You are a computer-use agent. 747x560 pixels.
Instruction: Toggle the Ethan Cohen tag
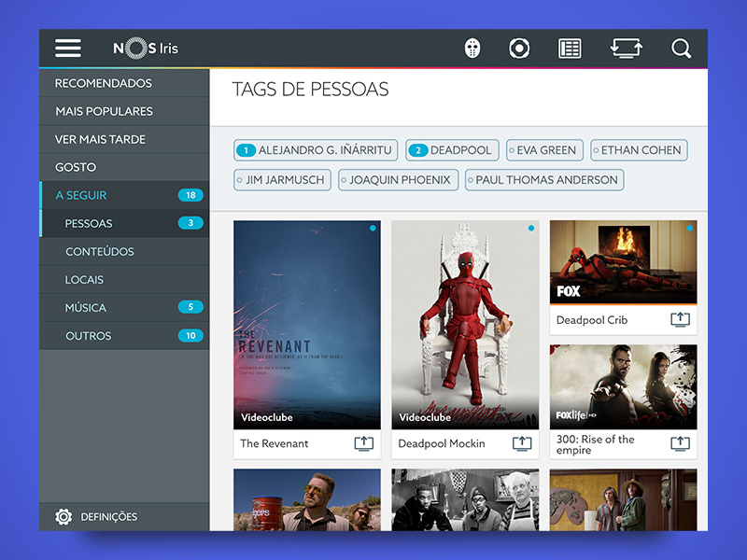639,150
